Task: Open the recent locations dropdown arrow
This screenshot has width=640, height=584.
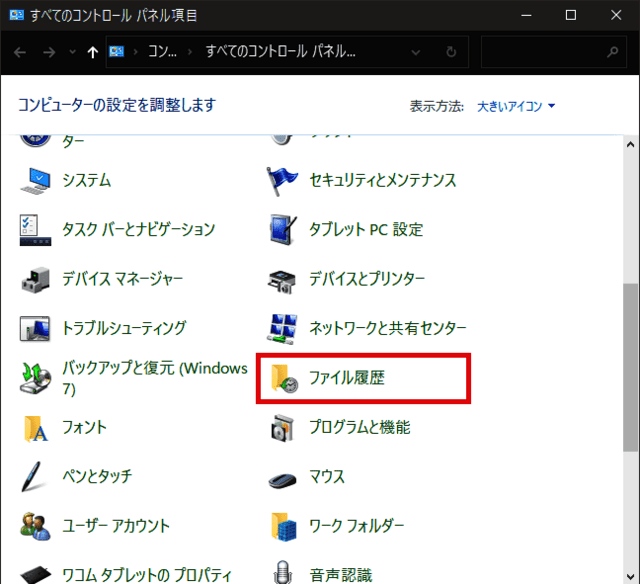Action: (x=70, y=52)
